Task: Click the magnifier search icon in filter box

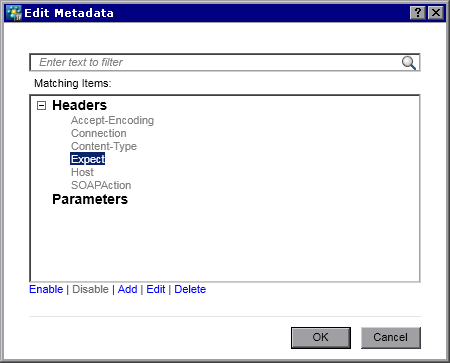Action: (x=409, y=63)
